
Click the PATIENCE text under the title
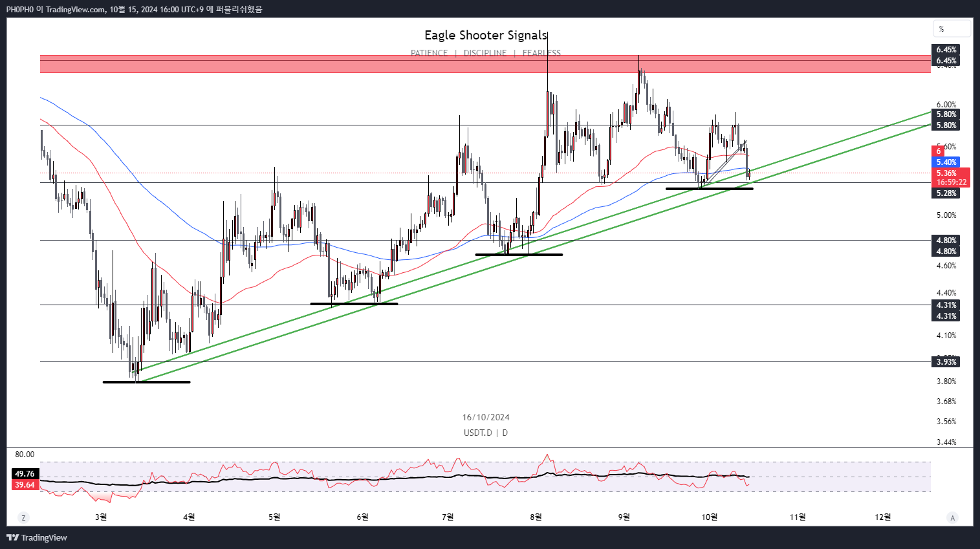[x=429, y=53]
